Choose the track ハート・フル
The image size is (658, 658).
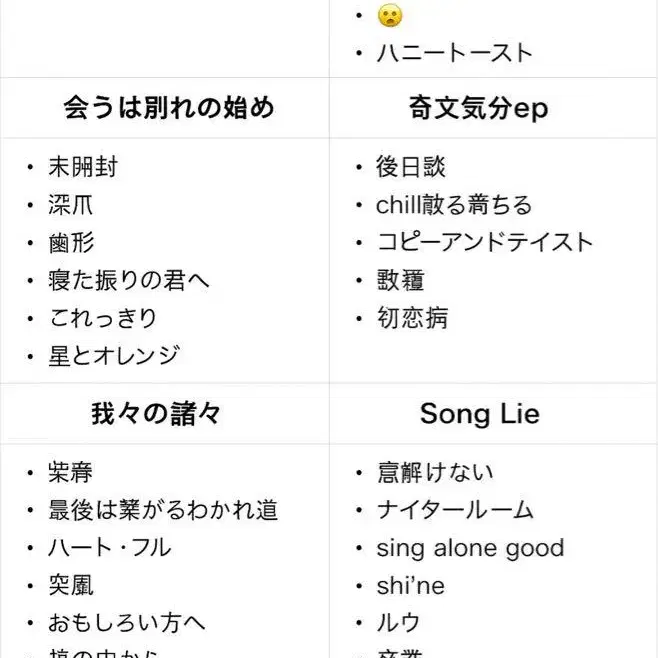[x=110, y=547]
